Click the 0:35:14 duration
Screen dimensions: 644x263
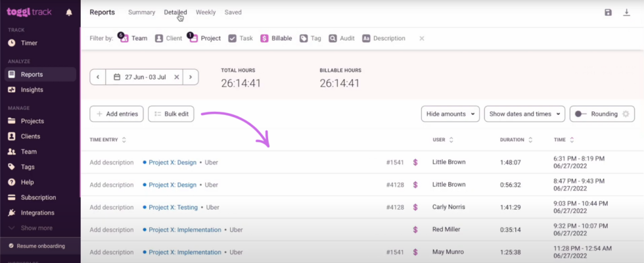tap(510, 229)
